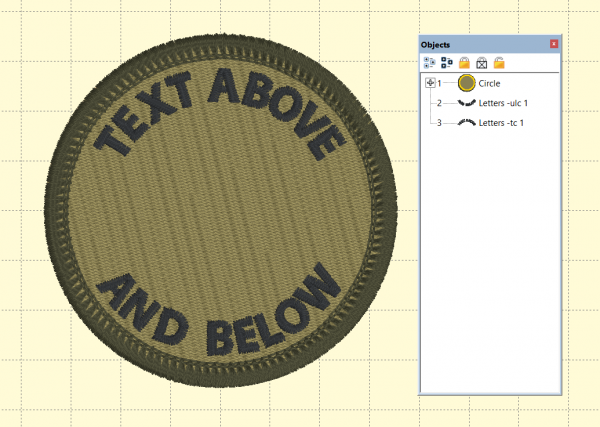
Task: Click the khaki fill at the patch center
Action: 215,215
